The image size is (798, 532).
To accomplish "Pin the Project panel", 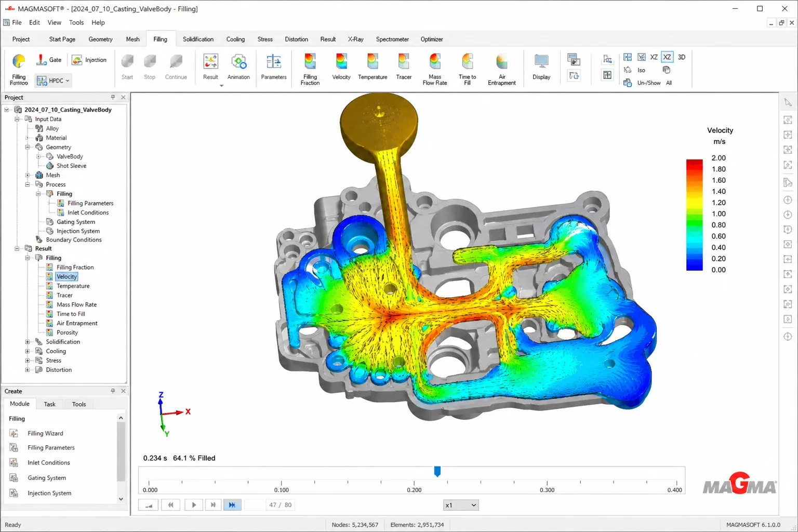I will [113, 97].
